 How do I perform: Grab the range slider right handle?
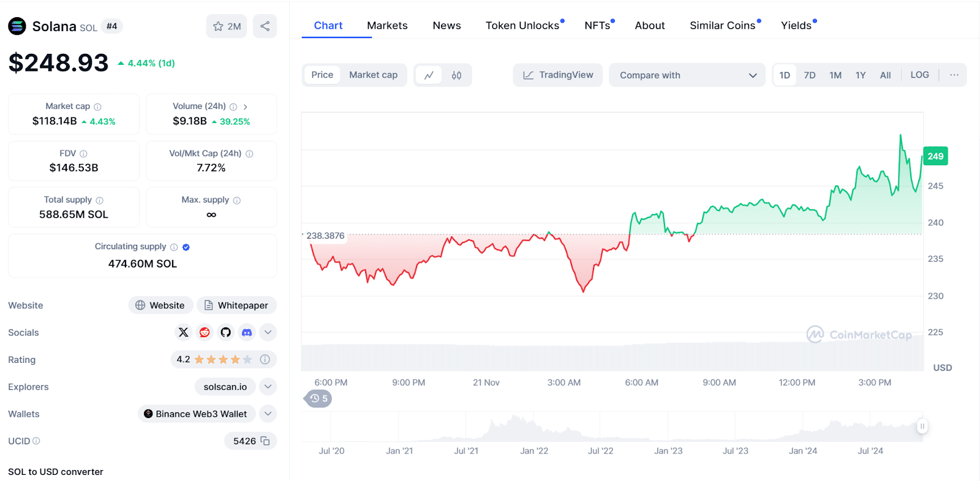tap(922, 426)
